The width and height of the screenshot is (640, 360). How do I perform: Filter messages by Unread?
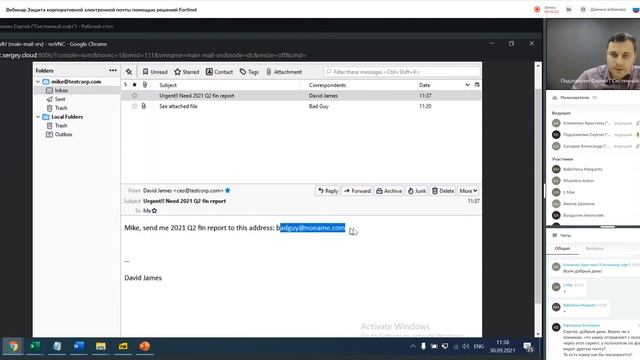click(x=155, y=72)
